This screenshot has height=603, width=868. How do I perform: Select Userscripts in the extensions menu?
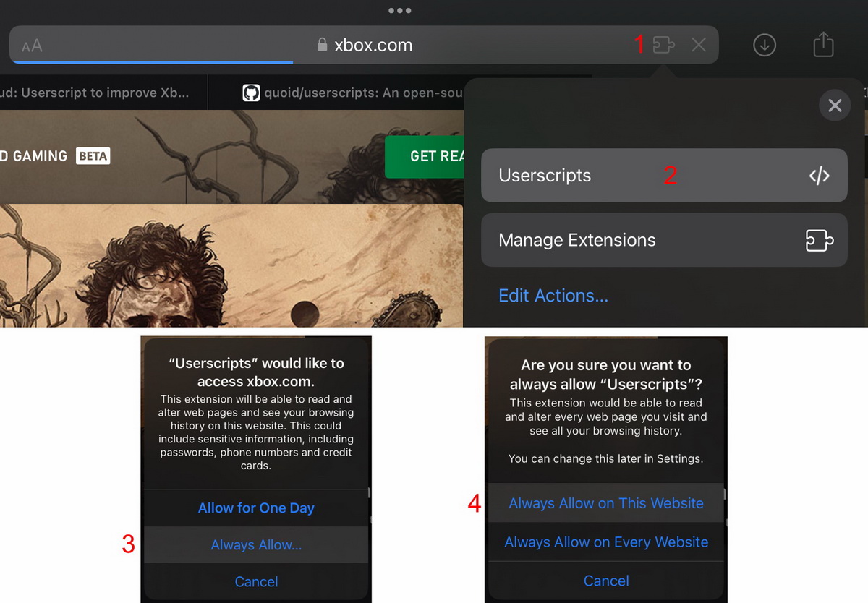[x=664, y=176]
